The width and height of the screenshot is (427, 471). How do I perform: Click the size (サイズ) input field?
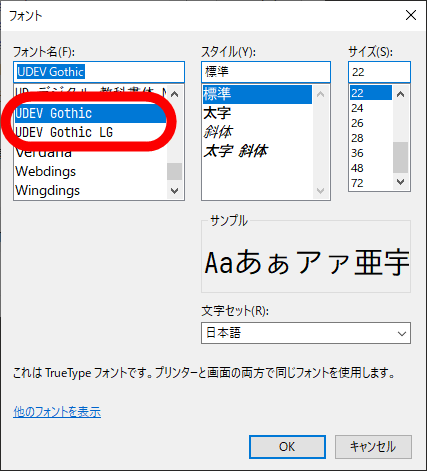pos(379,72)
